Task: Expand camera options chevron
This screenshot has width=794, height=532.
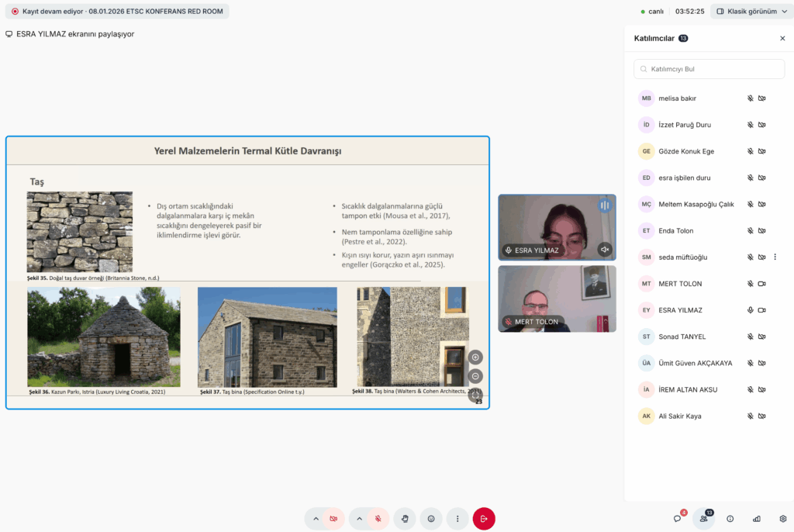Action: (316, 519)
